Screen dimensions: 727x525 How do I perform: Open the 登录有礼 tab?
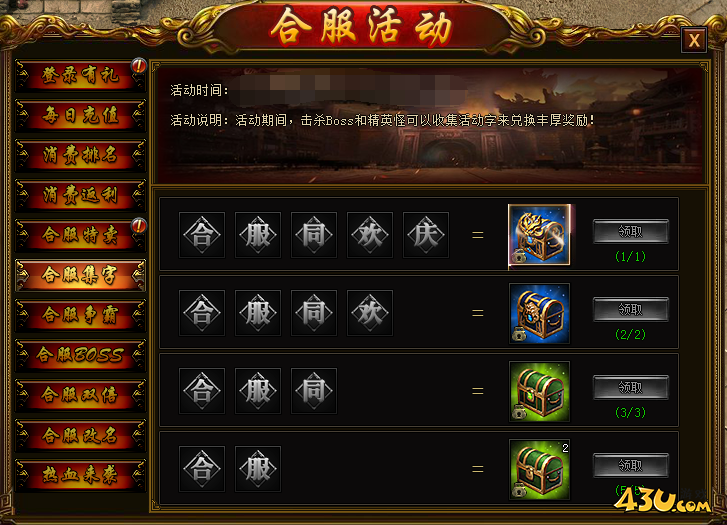pos(81,75)
